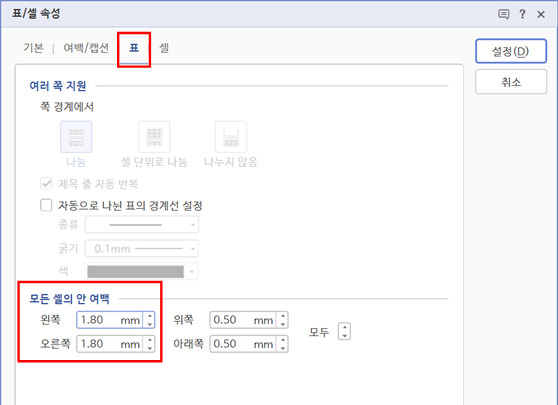Image resolution: width=558 pixels, height=405 pixels.
Task: Click the 설정(D) button
Action: tap(511, 51)
